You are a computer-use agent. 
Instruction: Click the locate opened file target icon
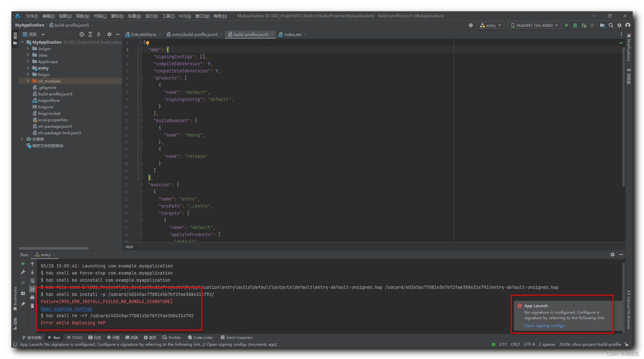pos(82,34)
